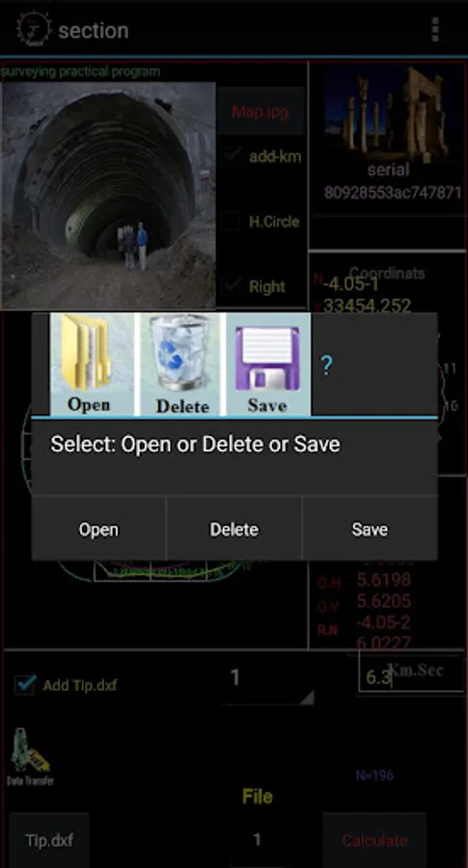The width and height of the screenshot is (468, 868).
Task: Tap the tunnel photo thumbnail
Action: [108, 196]
